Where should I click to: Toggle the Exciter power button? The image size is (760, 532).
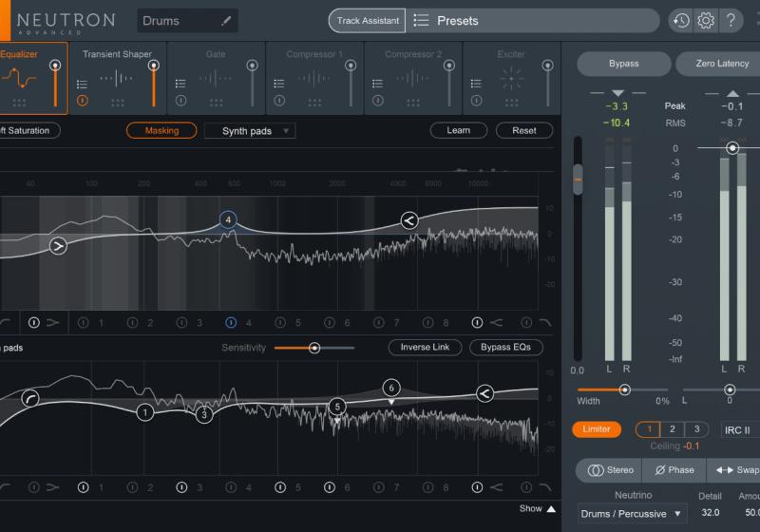click(x=477, y=101)
